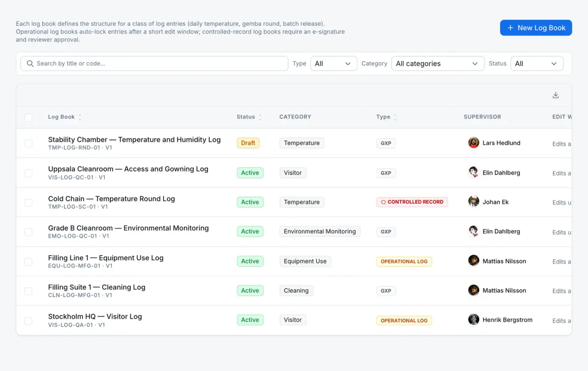588x371 pixels.
Task: Open the Status filter dropdown
Action: (537, 63)
